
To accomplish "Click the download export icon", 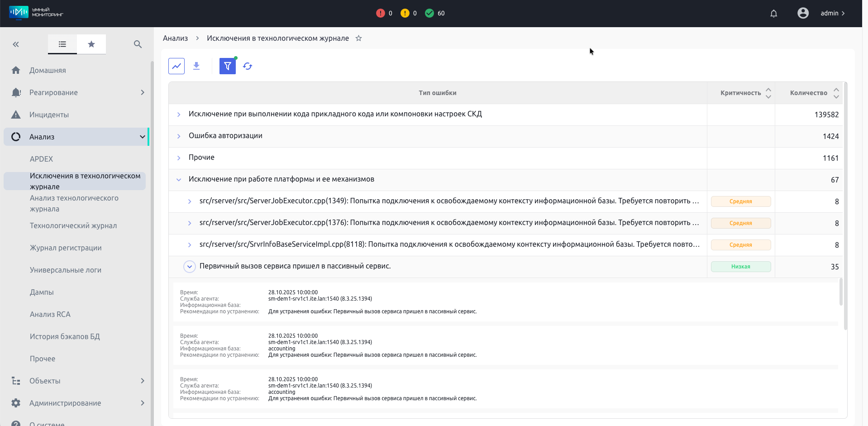I will 196,66.
